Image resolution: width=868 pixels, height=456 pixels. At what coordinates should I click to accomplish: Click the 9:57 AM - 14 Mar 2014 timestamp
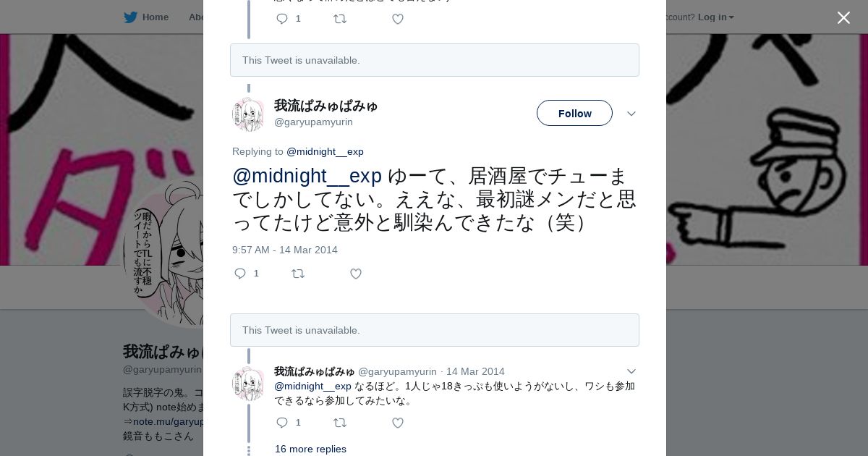click(285, 250)
